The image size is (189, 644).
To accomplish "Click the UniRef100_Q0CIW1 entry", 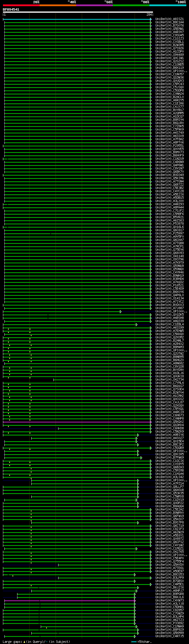I will pos(170,58).
